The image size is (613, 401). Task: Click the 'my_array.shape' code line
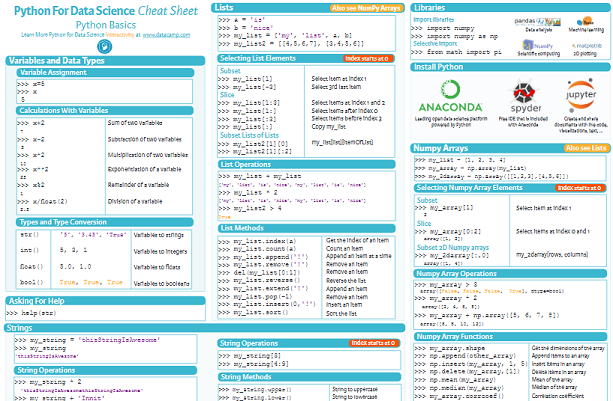tap(450, 348)
